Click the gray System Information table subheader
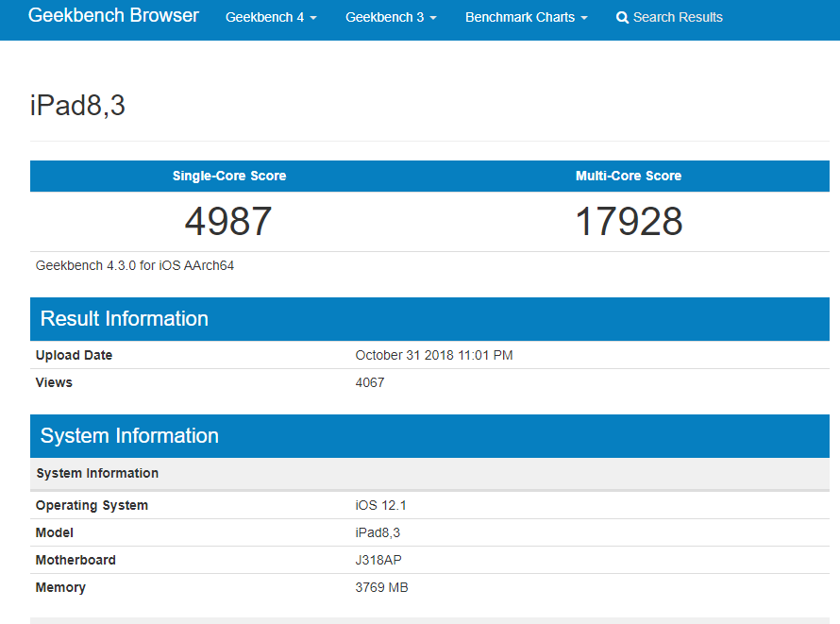Screen dimensions: 840x624 429,474
